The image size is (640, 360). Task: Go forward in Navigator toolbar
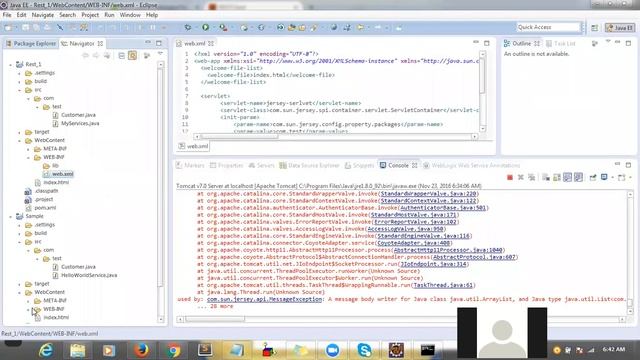[x=96, y=56]
